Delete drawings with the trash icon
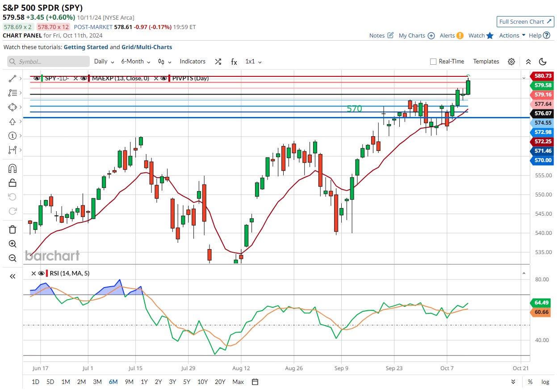557x392 pixels. [x=13, y=229]
